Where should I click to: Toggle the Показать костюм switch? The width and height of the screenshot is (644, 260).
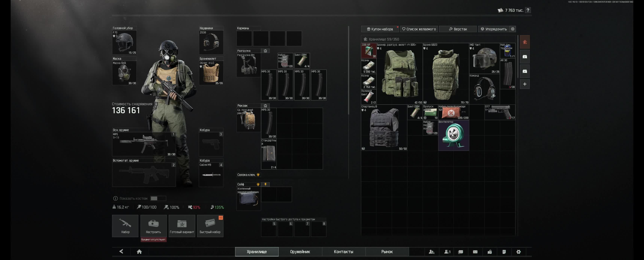tap(158, 198)
